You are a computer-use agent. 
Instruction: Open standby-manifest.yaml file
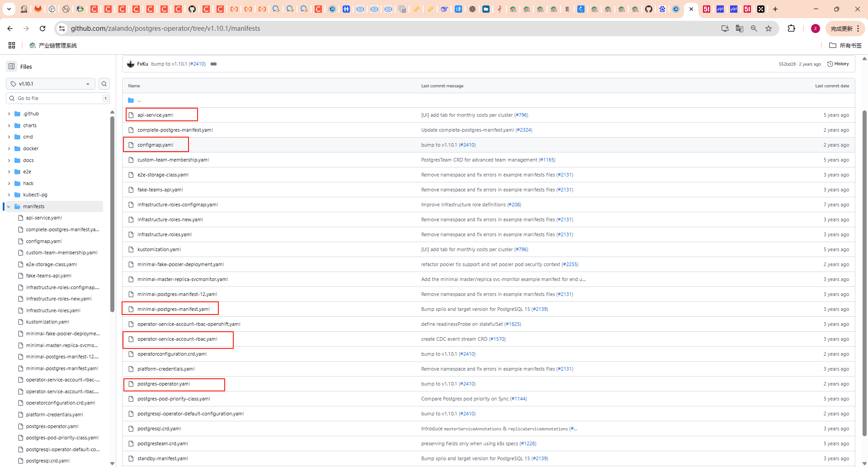(x=163, y=458)
